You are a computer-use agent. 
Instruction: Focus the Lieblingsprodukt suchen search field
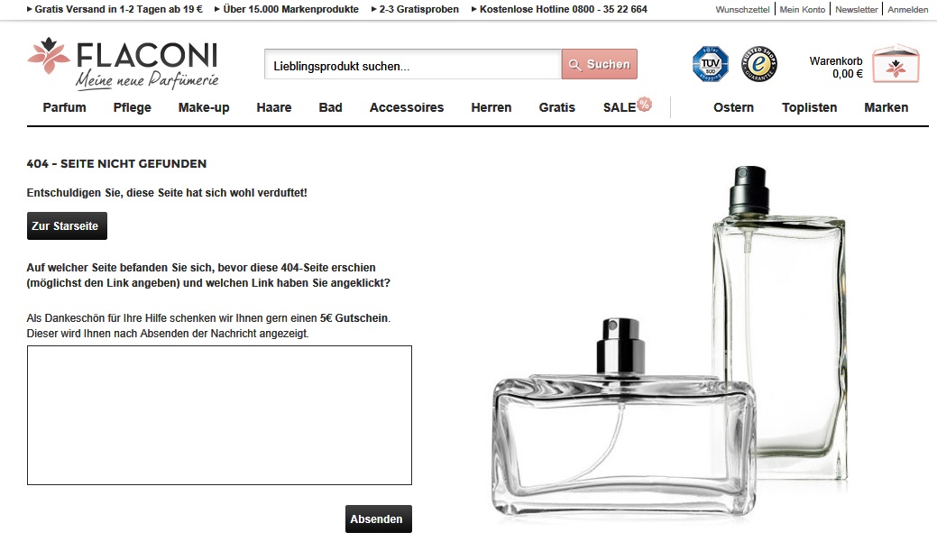[413, 65]
